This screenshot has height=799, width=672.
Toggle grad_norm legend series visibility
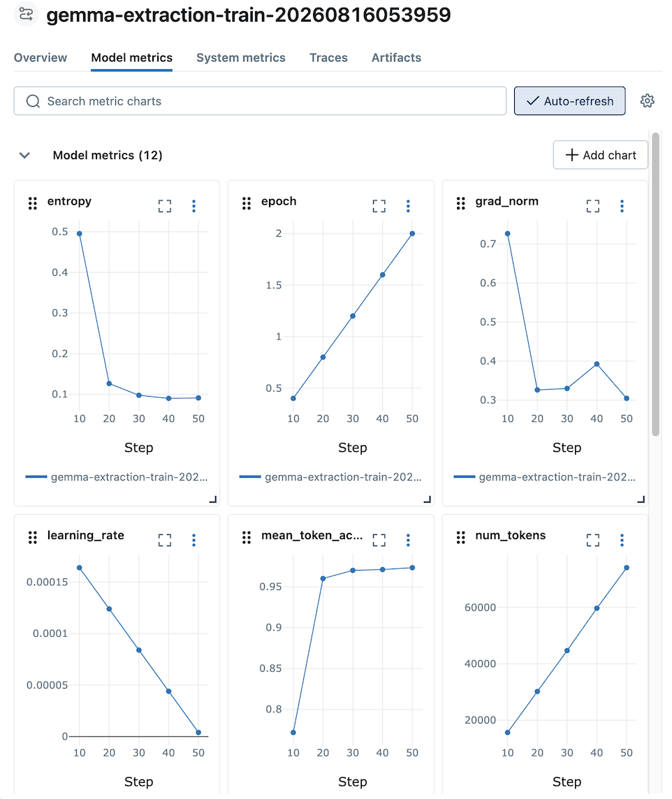(x=545, y=477)
